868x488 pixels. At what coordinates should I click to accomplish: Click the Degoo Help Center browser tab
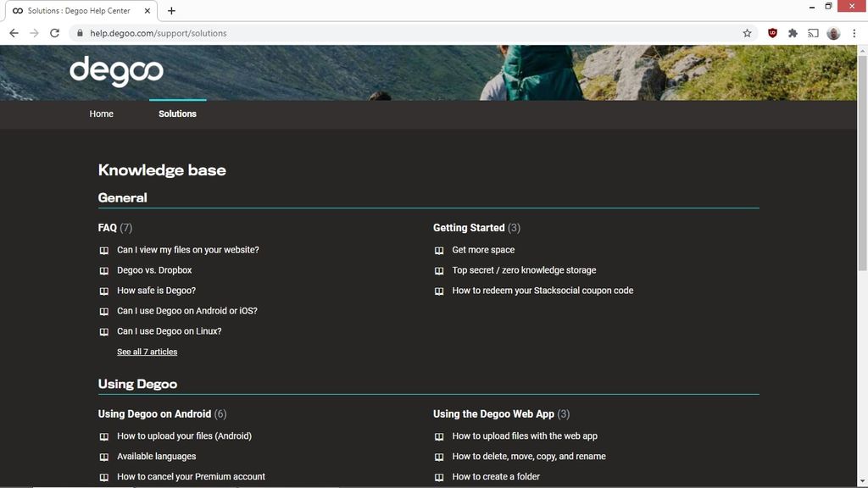point(76,11)
